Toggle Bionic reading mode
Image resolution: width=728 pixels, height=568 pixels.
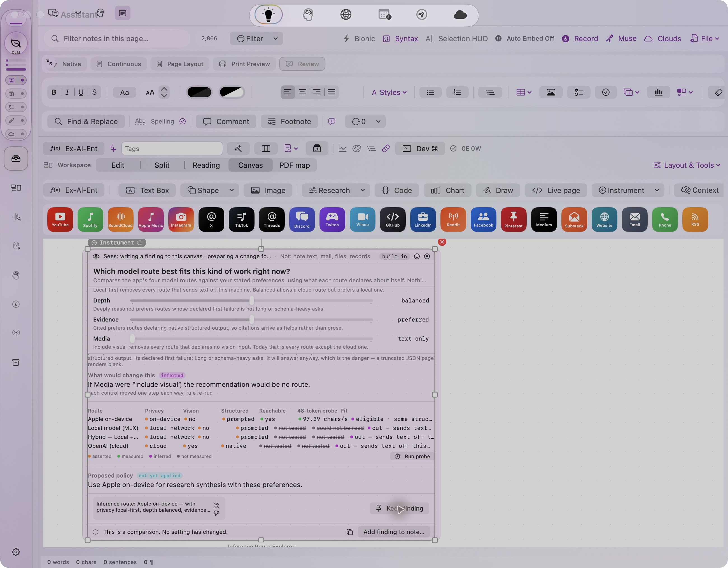point(359,39)
